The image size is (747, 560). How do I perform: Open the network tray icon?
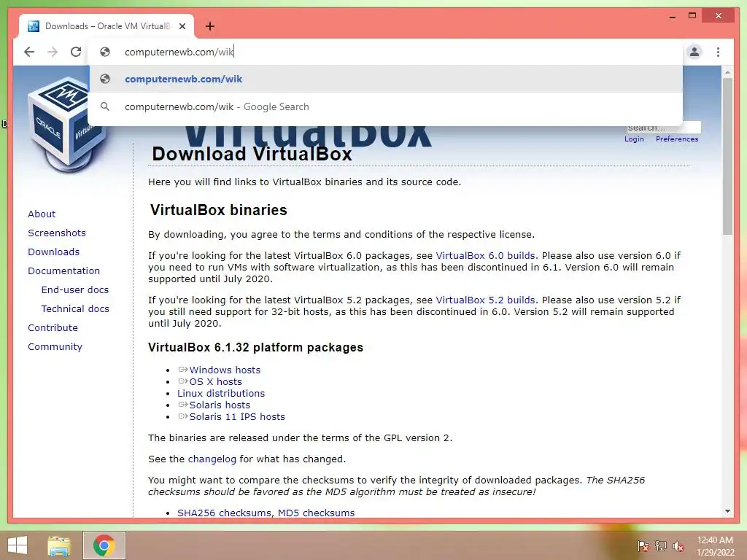click(x=660, y=546)
